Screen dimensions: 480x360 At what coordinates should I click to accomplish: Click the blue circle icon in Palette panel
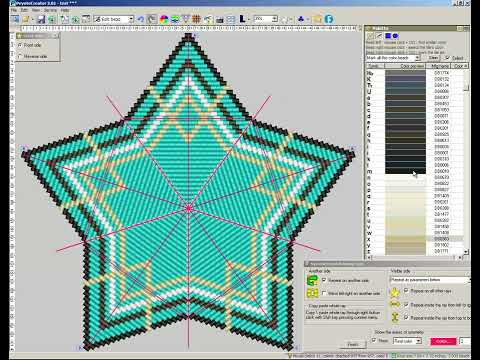(x=395, y=36)
